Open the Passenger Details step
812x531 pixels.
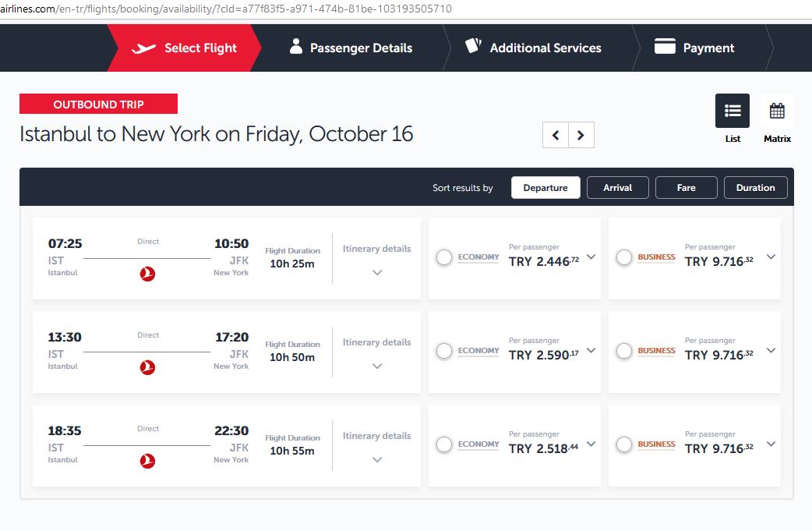[351, 48]
